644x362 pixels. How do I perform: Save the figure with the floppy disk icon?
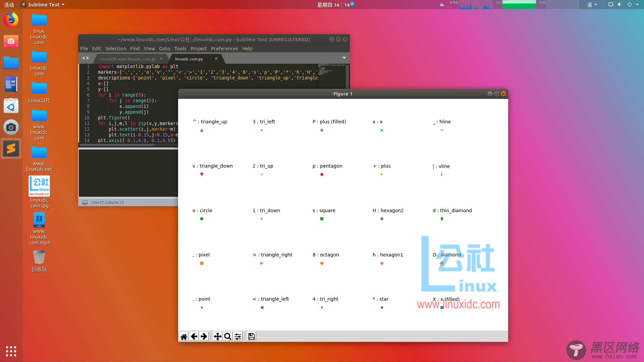tap(252, 337)
